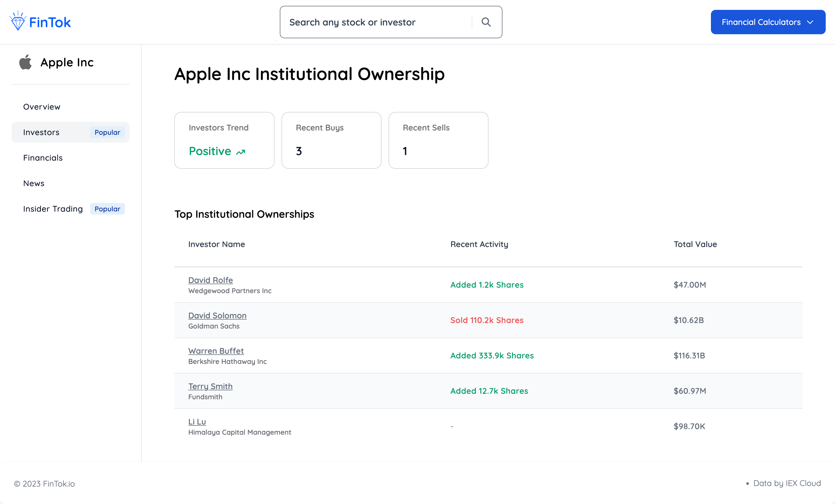Image resolution: width=835 pixels, height=504 pixels.
Task: Click the $60.97M total value
Action: click(x=690, y=391)
